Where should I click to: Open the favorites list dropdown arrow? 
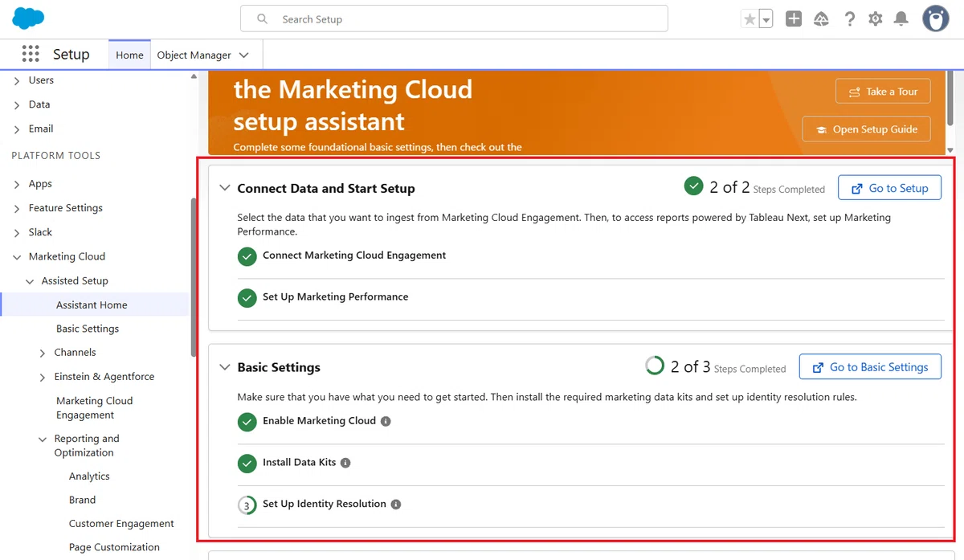pos(766,19)
